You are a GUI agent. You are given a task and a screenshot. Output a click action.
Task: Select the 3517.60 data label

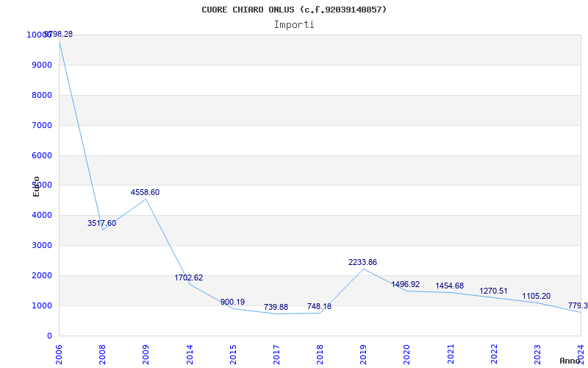pyautogui.click(x=102, y=223)
